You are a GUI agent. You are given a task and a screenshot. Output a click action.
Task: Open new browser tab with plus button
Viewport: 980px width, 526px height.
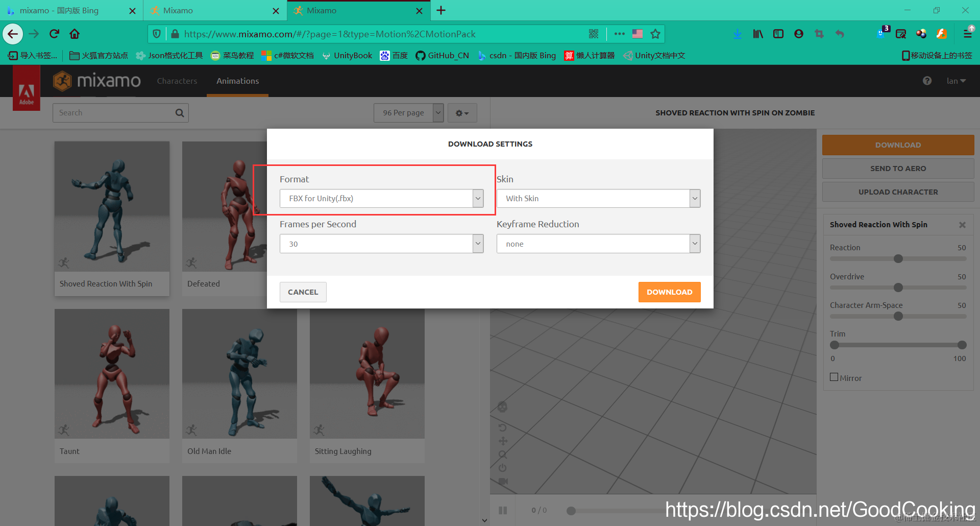[x=441, y=10]
